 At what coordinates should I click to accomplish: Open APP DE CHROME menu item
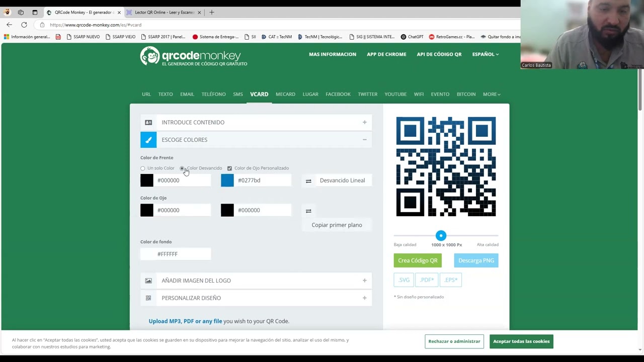click(x=386, y=54)
